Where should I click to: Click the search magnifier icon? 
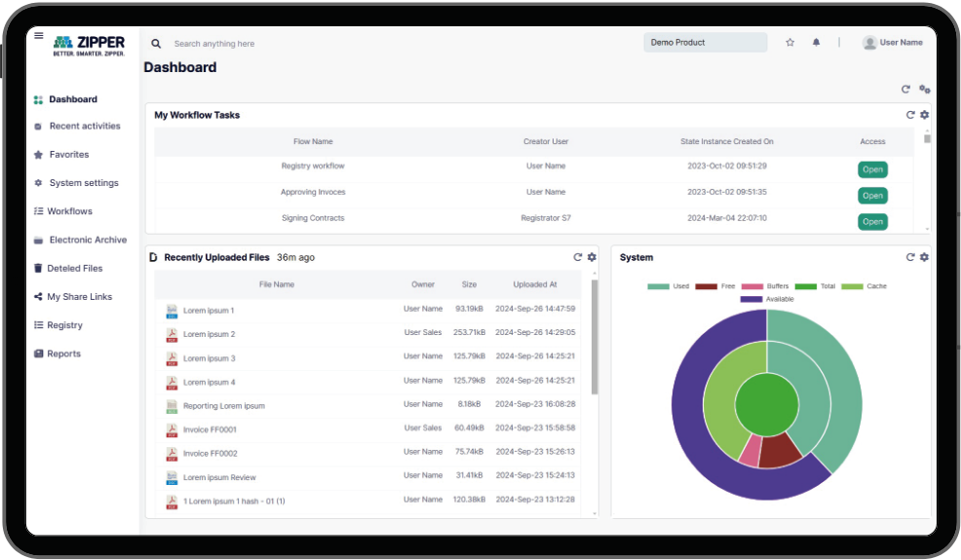click(156, 44)
